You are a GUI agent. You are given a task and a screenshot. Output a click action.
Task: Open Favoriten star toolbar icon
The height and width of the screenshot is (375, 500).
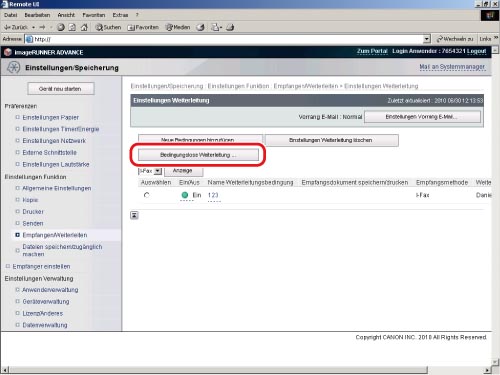[143, 27]
